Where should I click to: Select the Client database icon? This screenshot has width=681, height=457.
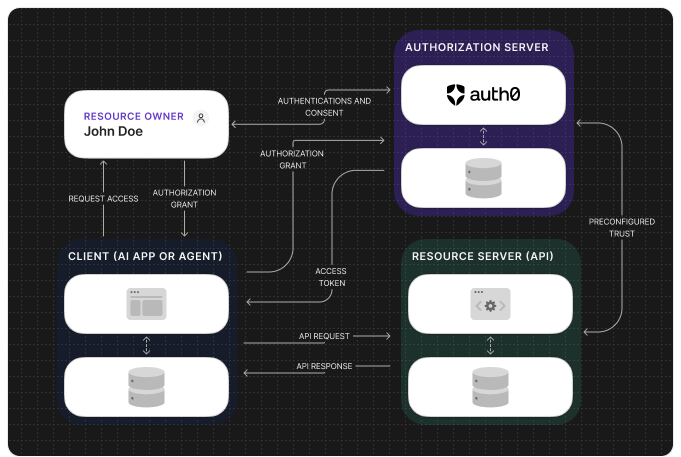tap(146, 387)
